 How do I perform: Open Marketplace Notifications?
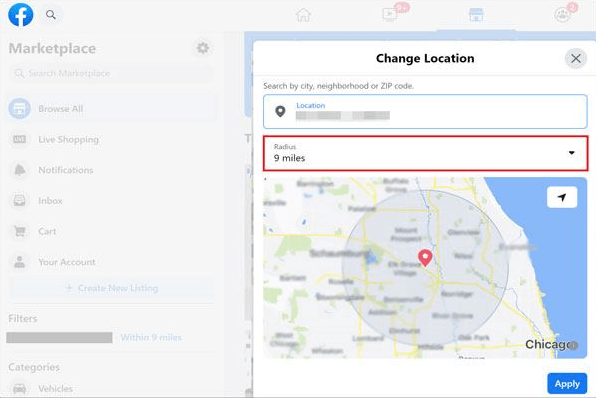click(111, 170)
